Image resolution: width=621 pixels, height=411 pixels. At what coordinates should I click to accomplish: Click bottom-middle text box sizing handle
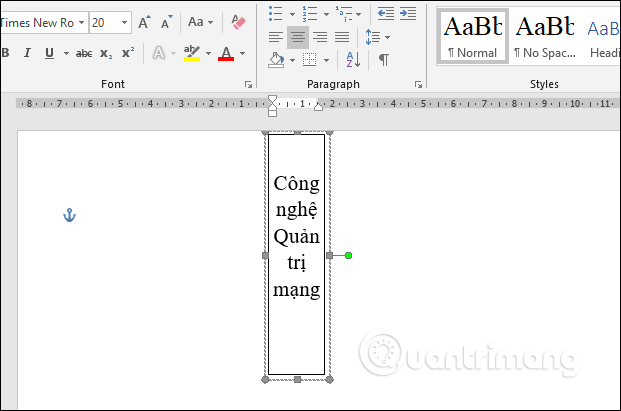pos(297,380)
